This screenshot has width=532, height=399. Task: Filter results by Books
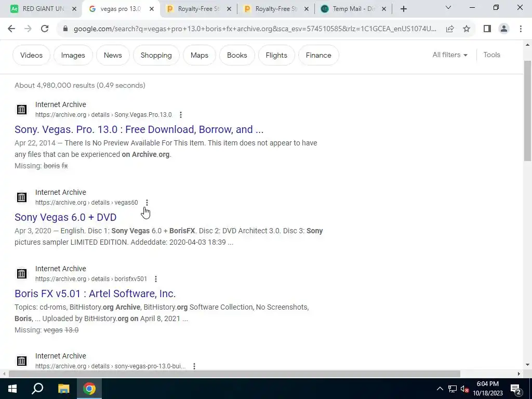[237, 55]
